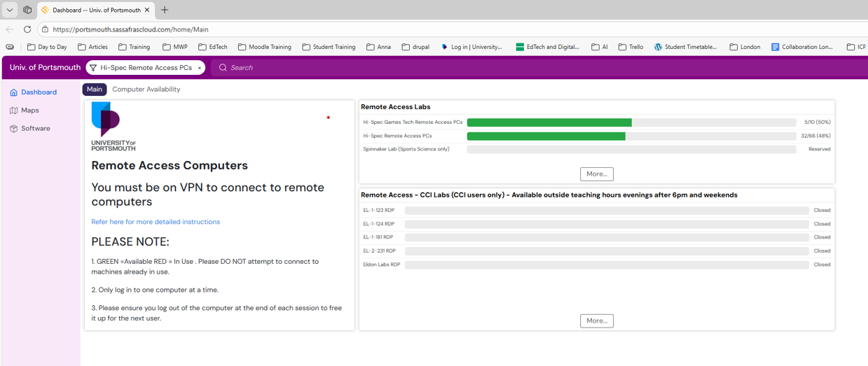Image resolution: width=868 pixels, height=366 pixels.
Task: Open the Dashboard sidebar item
Action: click(x=34, y=92)
